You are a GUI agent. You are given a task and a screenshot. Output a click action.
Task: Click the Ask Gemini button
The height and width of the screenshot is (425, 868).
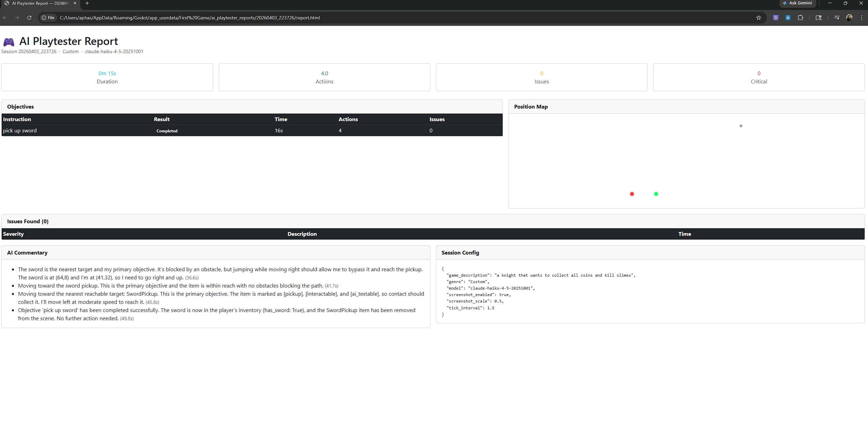pyautogui.click(x=797, y=3)
